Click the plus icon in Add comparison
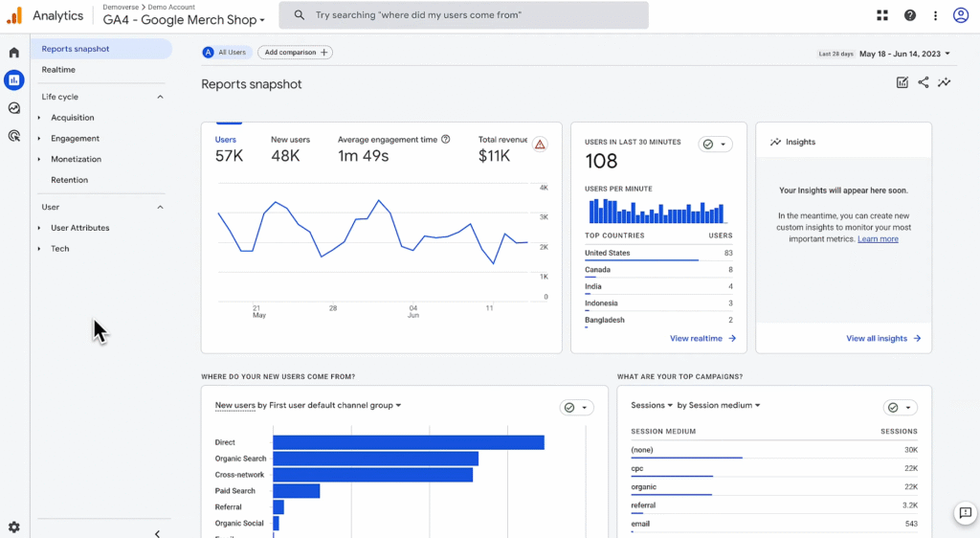The height and width of the screenshot is (538, 980). pos(323,53)
